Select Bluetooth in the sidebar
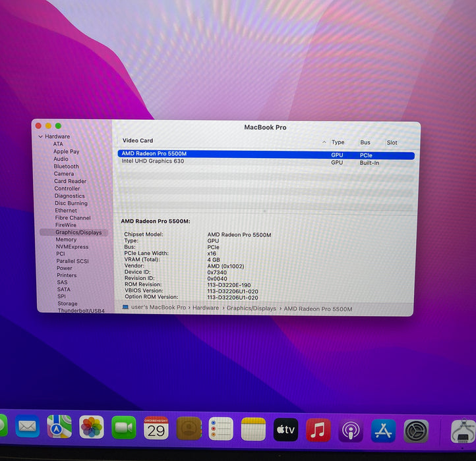 coord(66,166)
